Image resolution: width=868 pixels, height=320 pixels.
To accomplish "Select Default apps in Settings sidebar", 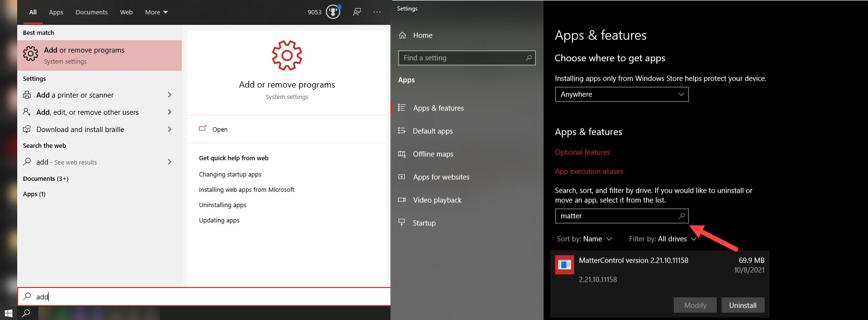I will point(433,131).
